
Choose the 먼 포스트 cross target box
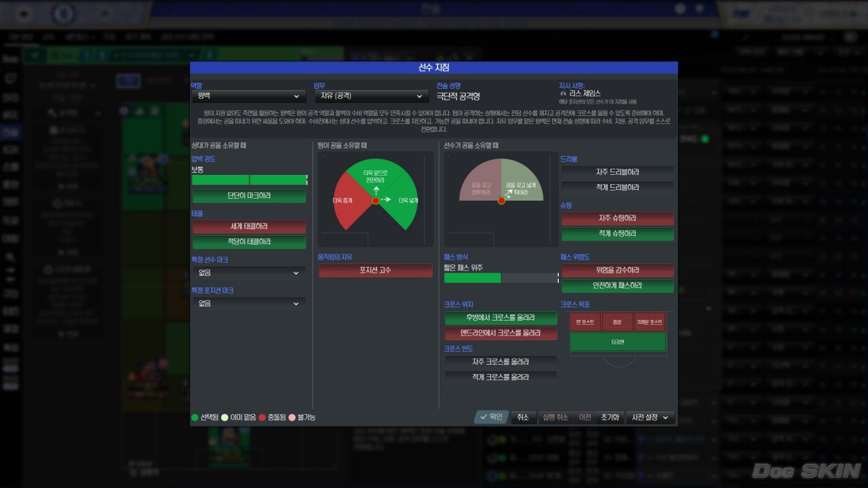click(x=585, y=322)
